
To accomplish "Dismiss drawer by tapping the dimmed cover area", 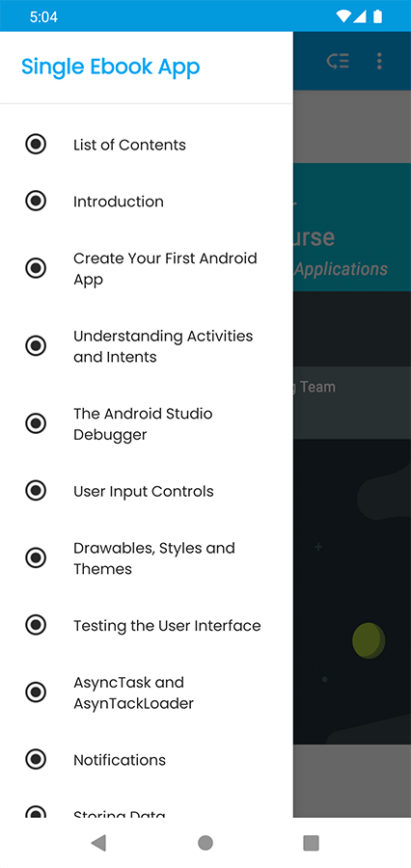I will (352, 554).
